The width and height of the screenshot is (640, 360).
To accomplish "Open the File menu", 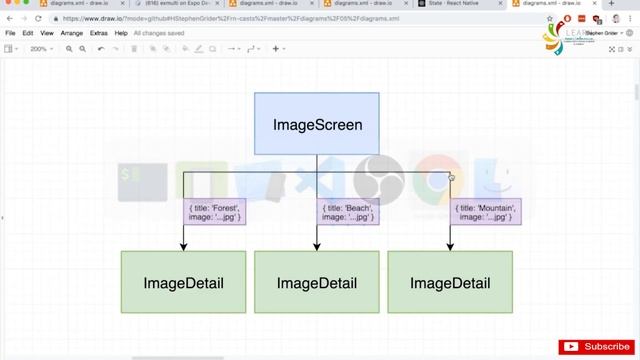I will click(x=10, y=33).
